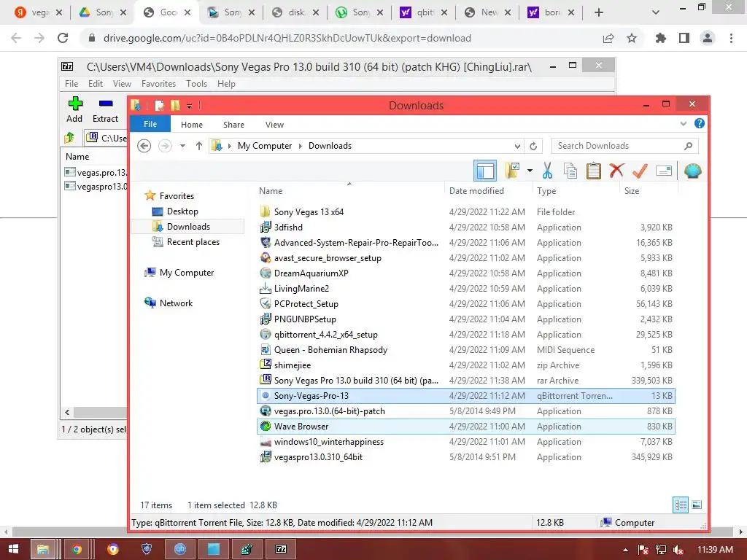Click the muted volume tray icon
747x560 pixels.
(678, 550)
